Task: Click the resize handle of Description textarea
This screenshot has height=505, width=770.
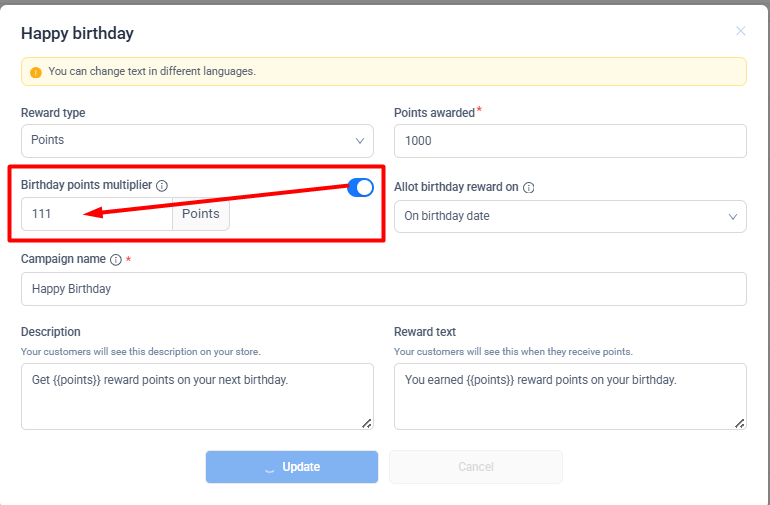Action: pos(367,423)
